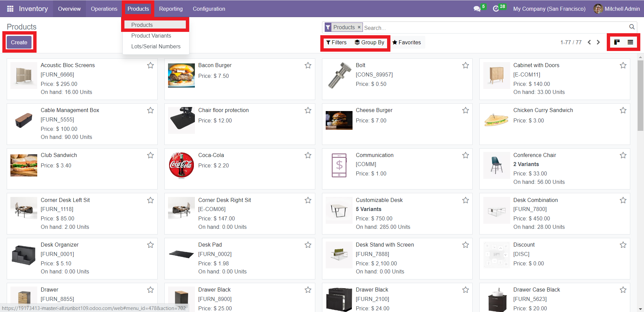
Task: Star the Drawer [FURN_8855] product
Action: pyautogui.click(x=150, y=290)
